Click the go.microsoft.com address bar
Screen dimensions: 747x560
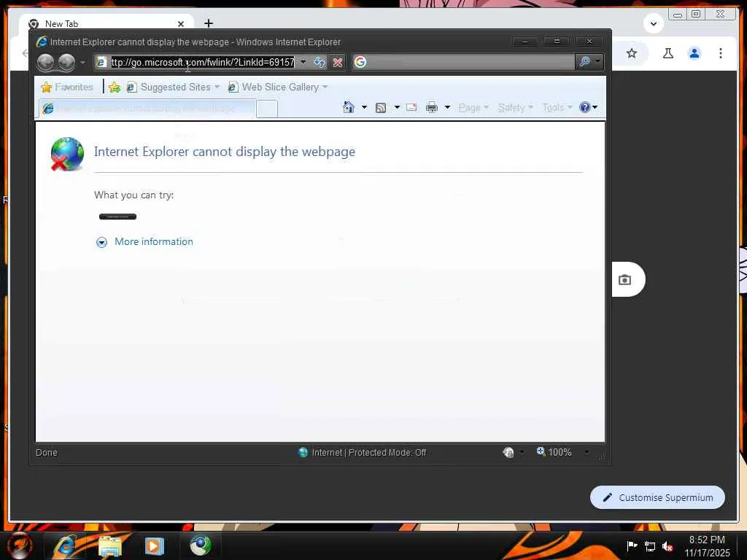pos(203,62)
